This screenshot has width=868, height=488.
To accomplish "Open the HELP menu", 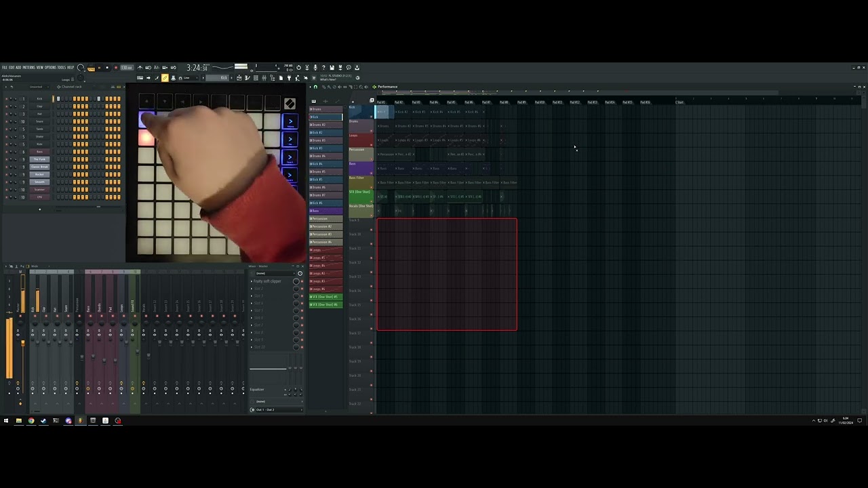I will [71, 68].
